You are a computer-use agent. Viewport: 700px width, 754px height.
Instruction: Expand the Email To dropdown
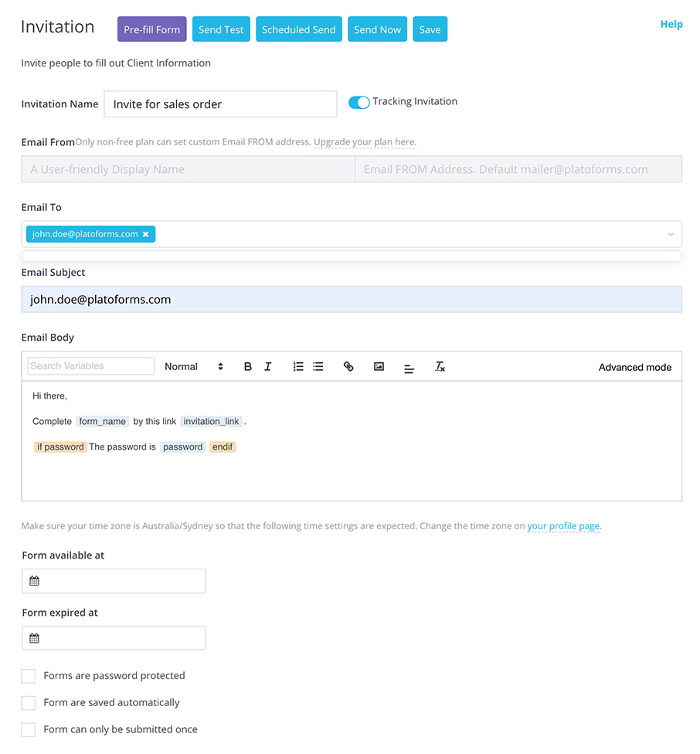click(x=671, y=234)
